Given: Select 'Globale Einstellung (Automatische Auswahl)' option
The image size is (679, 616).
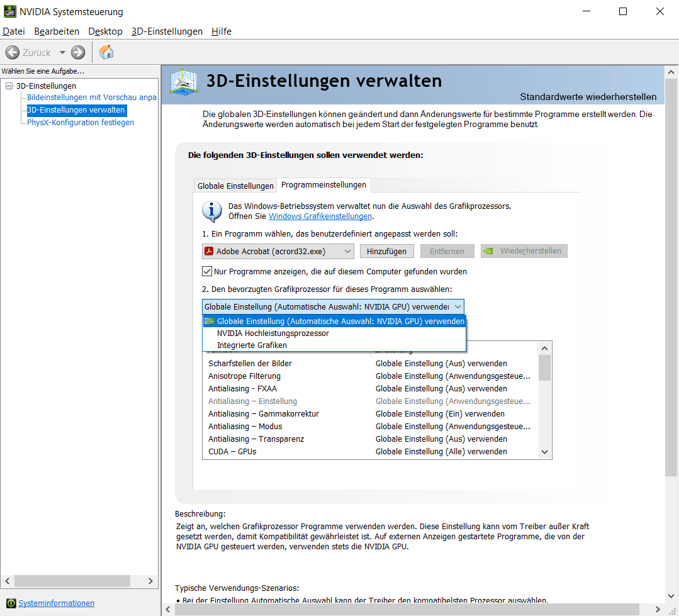Looking at the screenshot, I should 334,321.
